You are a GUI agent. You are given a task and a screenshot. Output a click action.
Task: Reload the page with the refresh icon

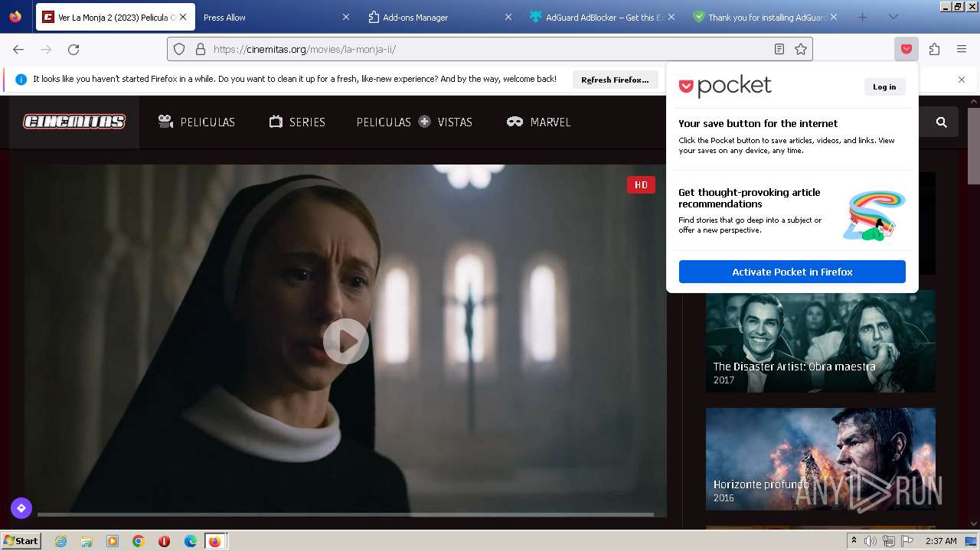point(73,49)
